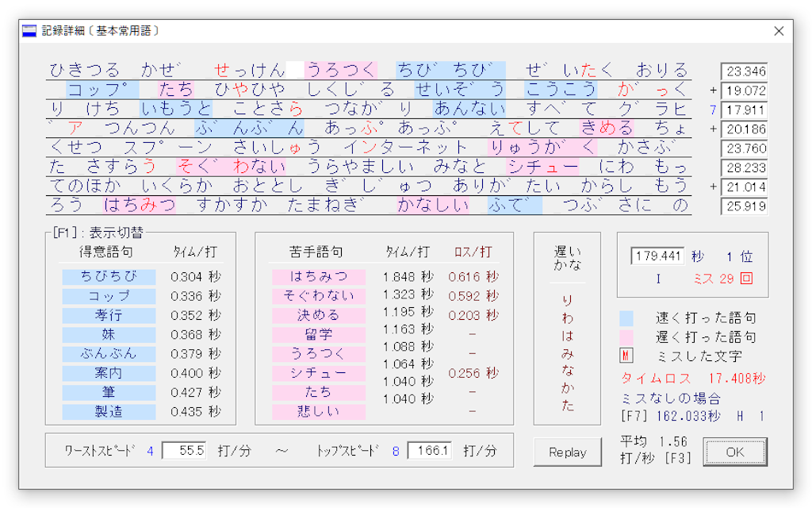Screen dimensions: 812x508
Task: Click the word うらやましい in the typed text
Action: click(x=361, y=167)
